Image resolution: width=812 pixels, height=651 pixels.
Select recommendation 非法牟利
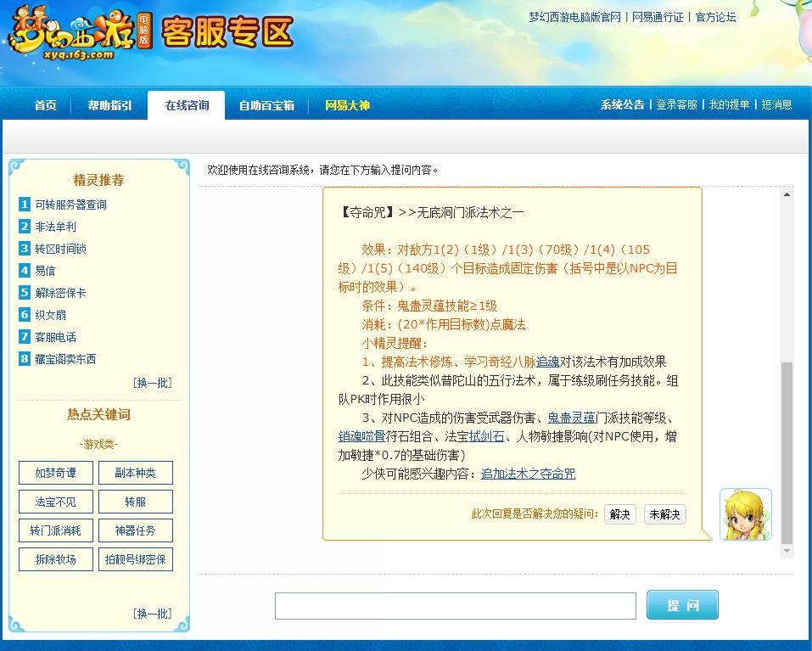pos(55,227)
